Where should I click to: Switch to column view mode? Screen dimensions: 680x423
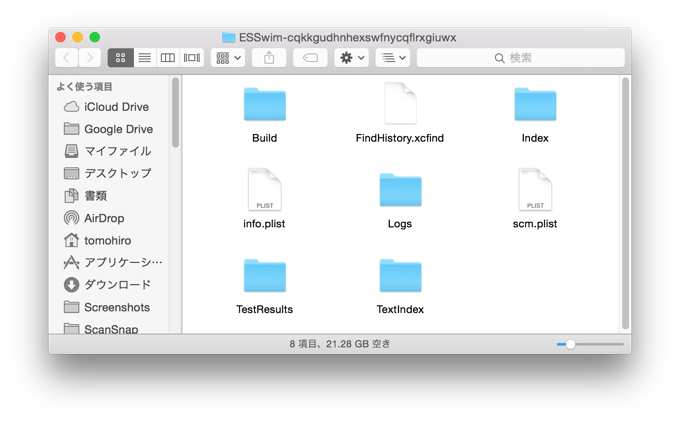click(168, 58)
